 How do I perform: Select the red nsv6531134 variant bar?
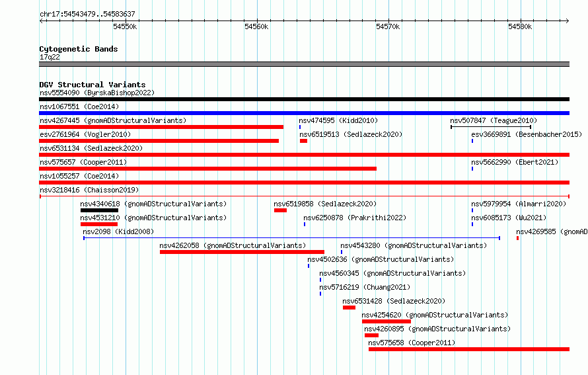(304, 155)
